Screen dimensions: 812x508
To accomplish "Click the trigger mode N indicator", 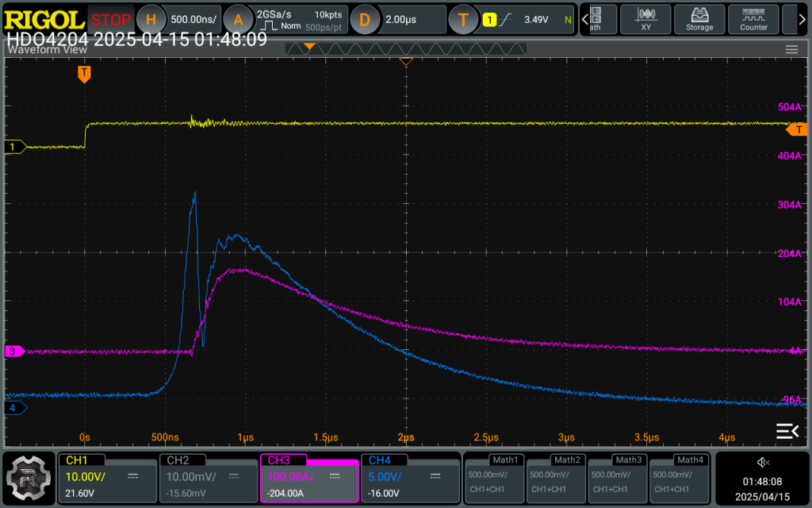I will [568, 20].
